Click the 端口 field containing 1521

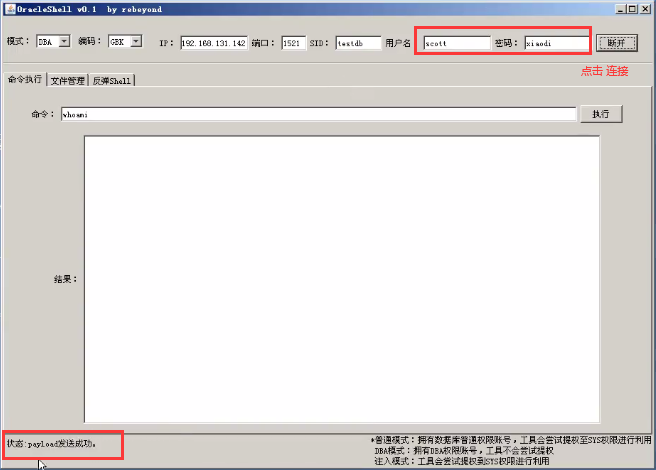(293, 43)
